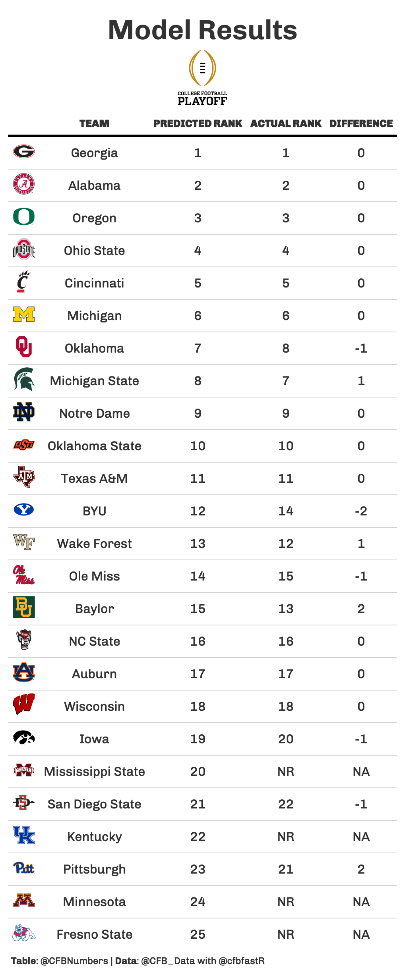
Task: Click the TEAM column header
Action: (94, 123)
